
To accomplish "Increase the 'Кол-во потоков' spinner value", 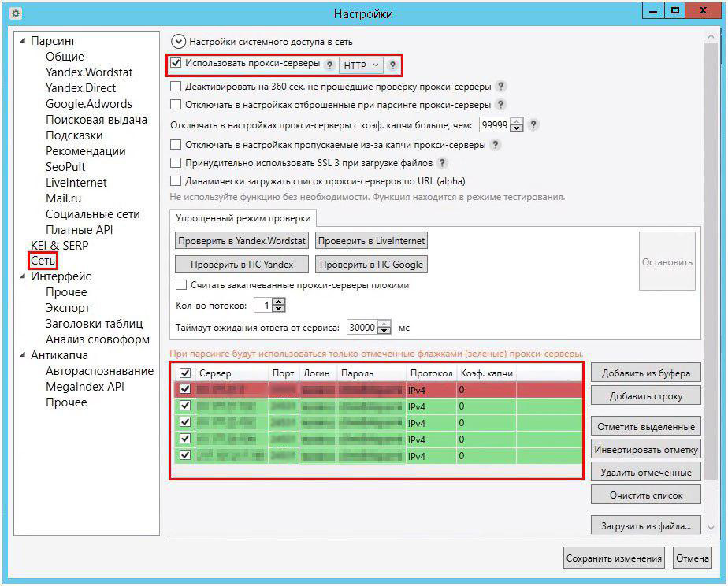I will (280, 302).
